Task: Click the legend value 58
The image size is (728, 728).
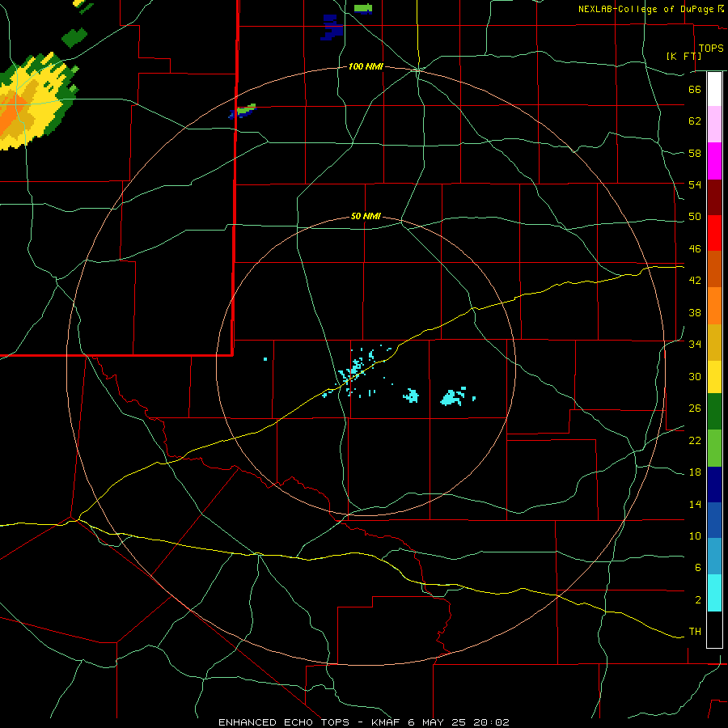Action: pos(695,153)
